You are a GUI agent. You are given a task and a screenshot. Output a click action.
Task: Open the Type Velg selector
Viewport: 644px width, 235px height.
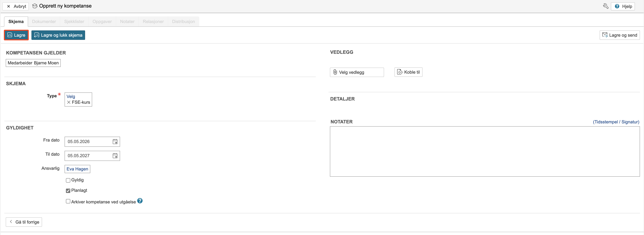click(x=71, y=96)
